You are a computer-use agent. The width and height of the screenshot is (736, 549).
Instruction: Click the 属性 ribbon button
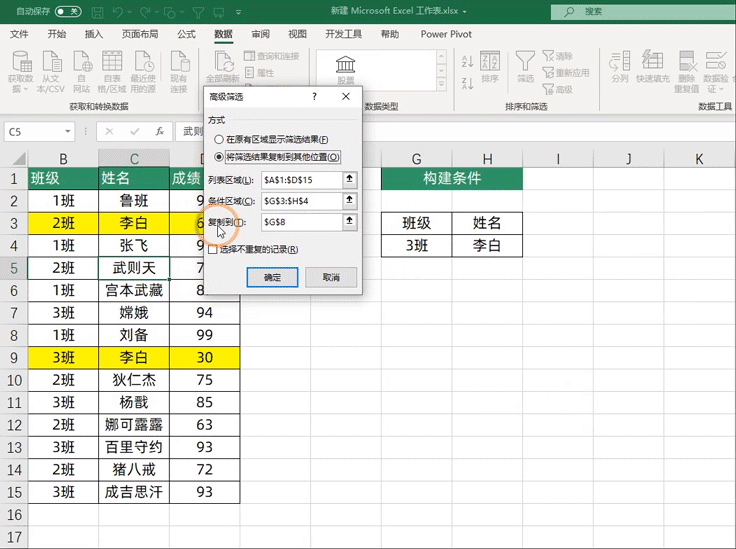(x=260, y=73)
